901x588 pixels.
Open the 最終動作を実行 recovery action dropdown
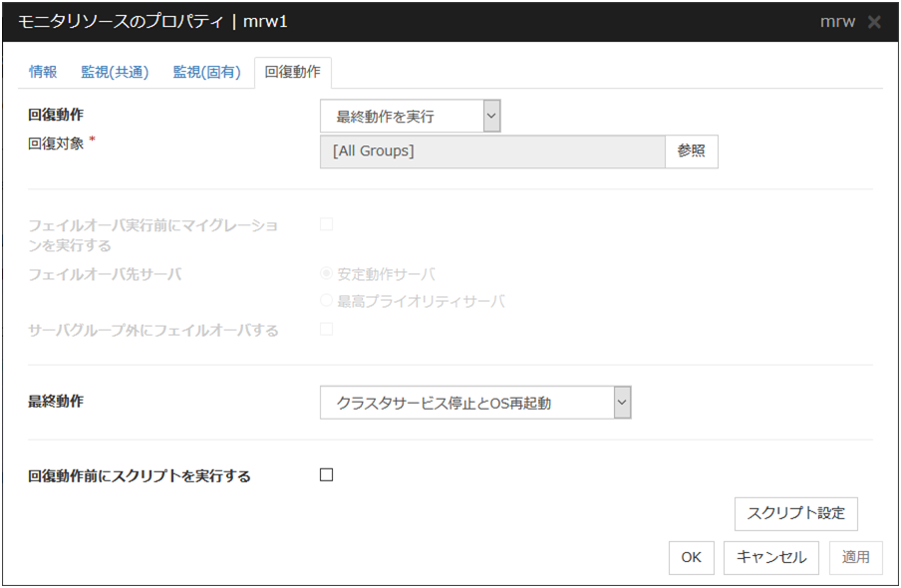click(x=410, y=117)
